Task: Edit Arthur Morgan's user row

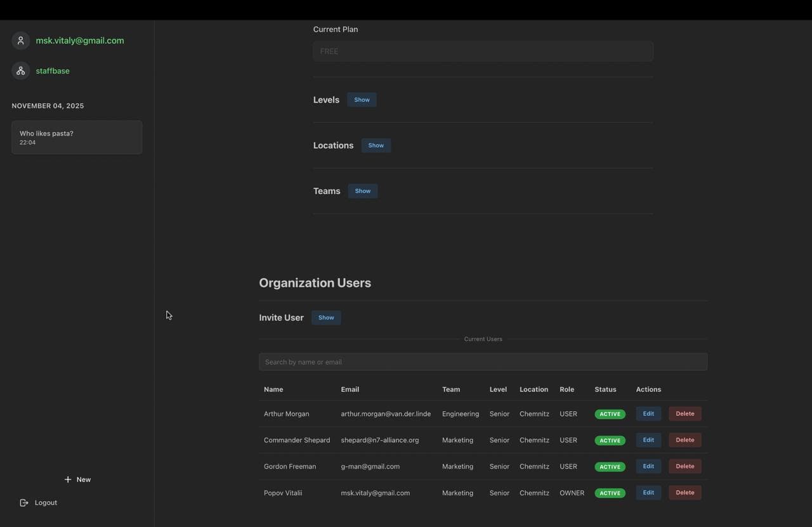Action: (x=648, y=413)
